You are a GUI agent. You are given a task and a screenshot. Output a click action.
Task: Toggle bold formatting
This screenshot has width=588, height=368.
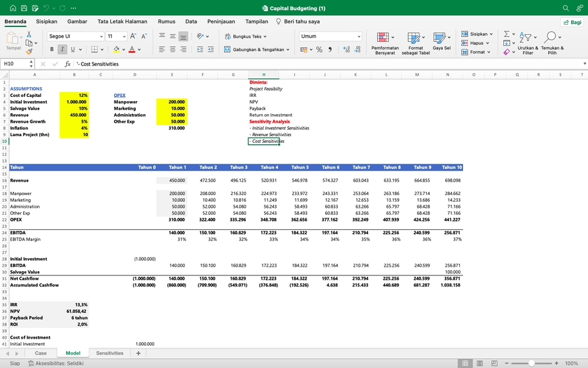[x=51, y=49]
